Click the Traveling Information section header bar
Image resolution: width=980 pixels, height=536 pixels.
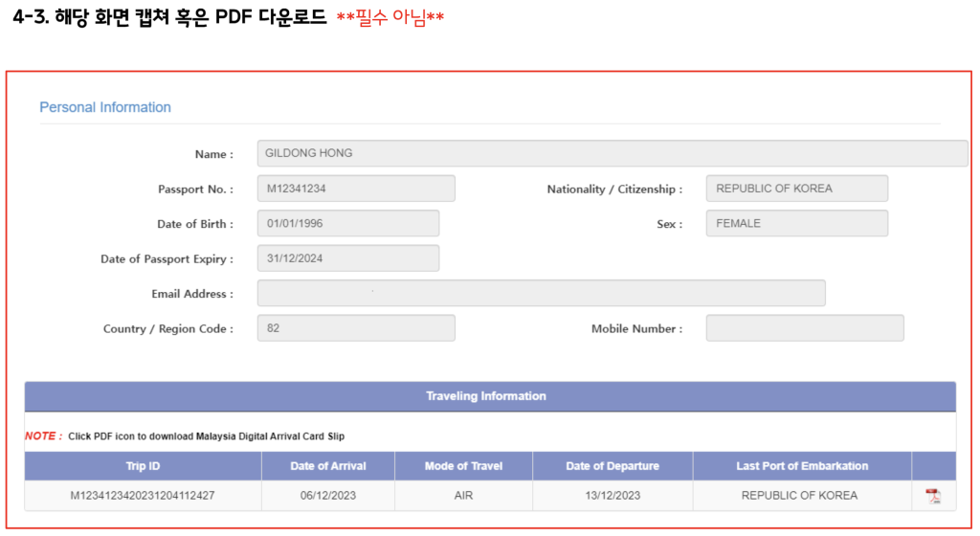click(489, 396)
